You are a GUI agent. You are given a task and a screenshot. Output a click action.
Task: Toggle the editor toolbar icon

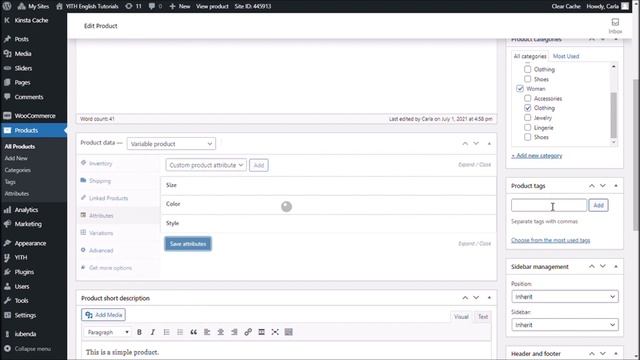(289, 332)
